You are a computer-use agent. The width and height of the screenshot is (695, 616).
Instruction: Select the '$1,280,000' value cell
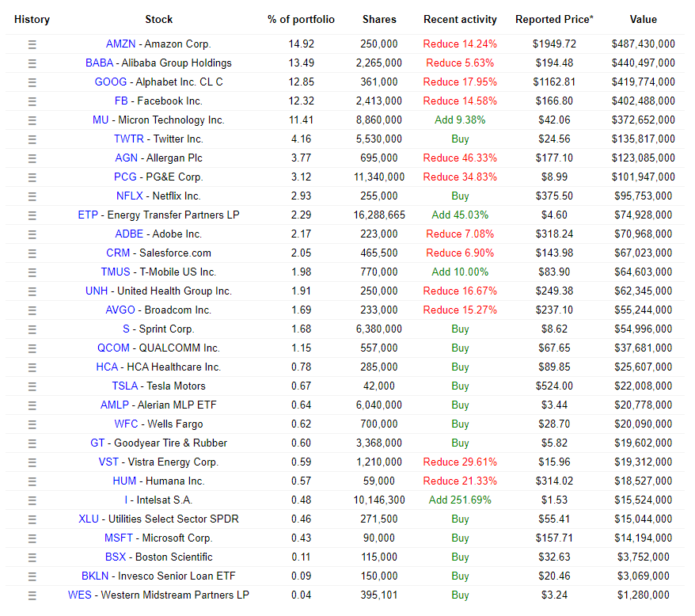tap(643, 595)
